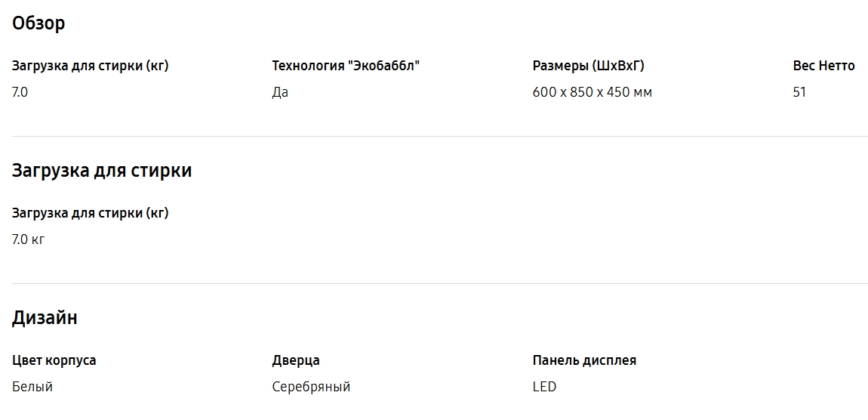Click the "Обзор" section heading
Screen dimensions: 868x420
[38, 23]
